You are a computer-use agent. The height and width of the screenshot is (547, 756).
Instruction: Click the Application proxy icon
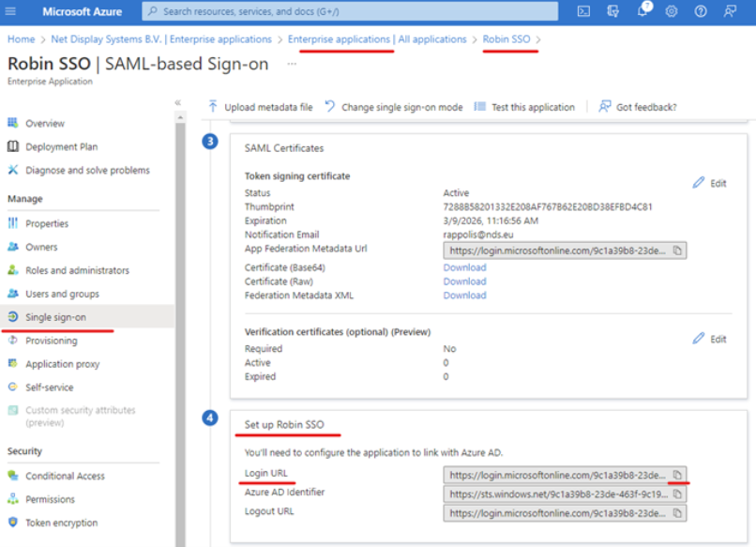click(13, 363)
